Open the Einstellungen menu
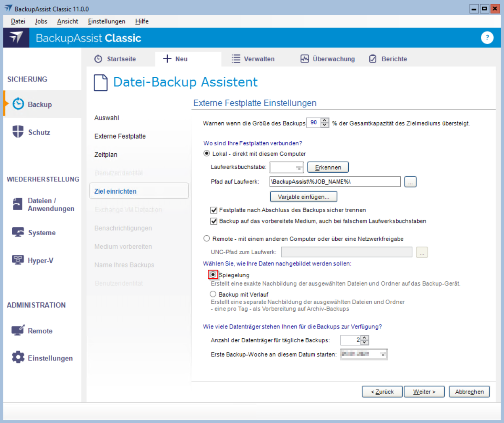 107,21
